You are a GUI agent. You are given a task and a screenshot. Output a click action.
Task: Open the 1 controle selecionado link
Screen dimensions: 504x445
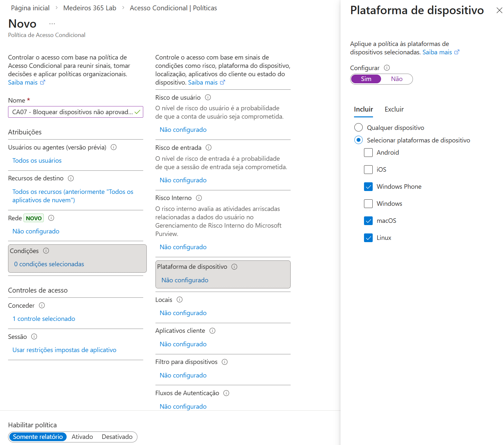click(x=44, y=319)
